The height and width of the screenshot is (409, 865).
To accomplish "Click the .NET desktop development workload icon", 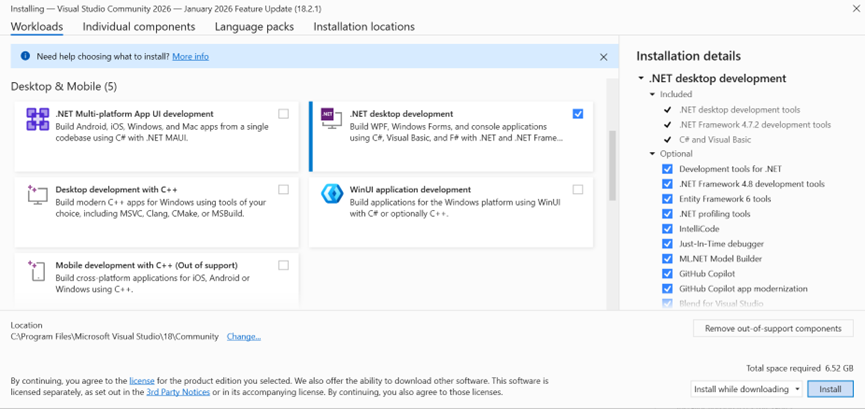I will [x=332, y=119].
